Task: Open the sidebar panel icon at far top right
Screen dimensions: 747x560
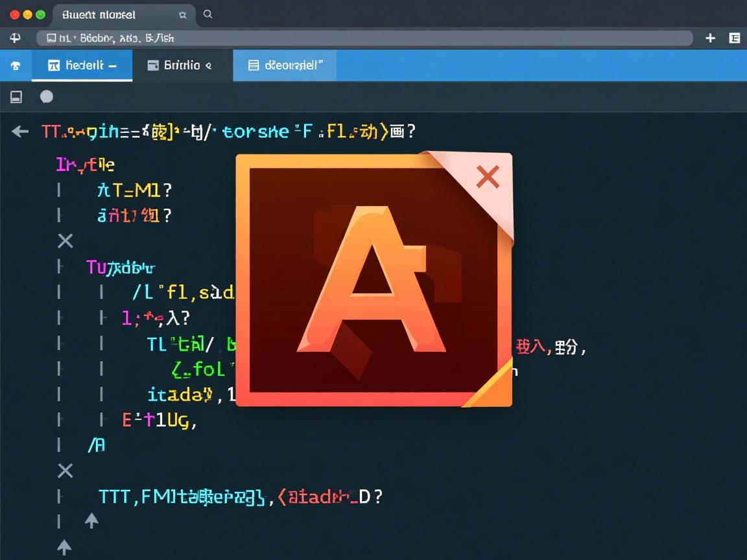Action: point(735,38)
